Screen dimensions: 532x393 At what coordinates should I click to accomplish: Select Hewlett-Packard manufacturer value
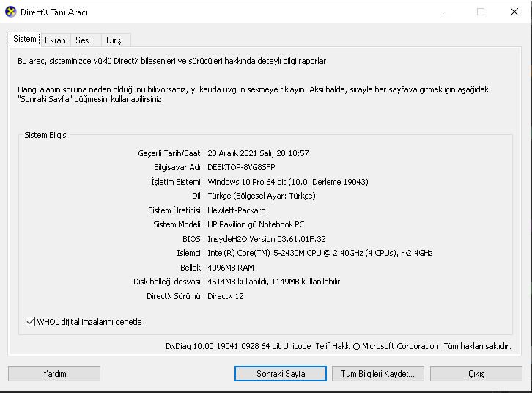(237, 210)
